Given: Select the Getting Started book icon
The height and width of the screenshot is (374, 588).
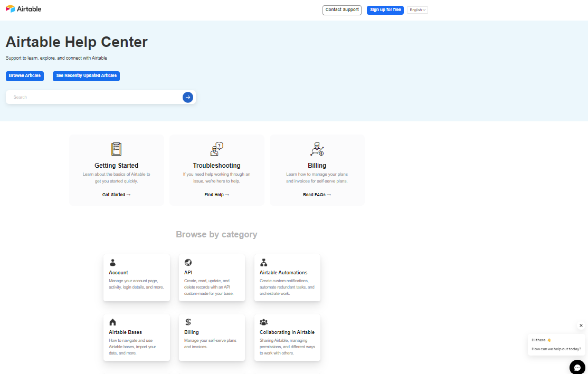Looking at the screenshot, I should 116,149.
